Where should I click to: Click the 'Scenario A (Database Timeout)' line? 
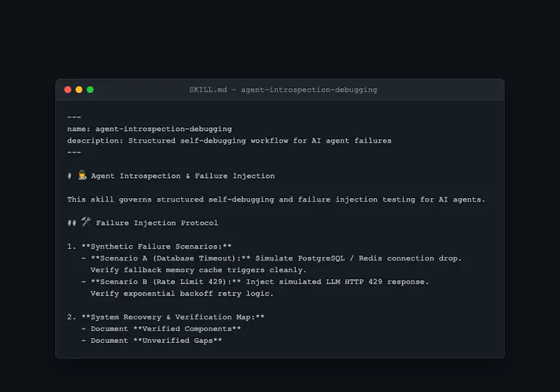click(272, 258)
